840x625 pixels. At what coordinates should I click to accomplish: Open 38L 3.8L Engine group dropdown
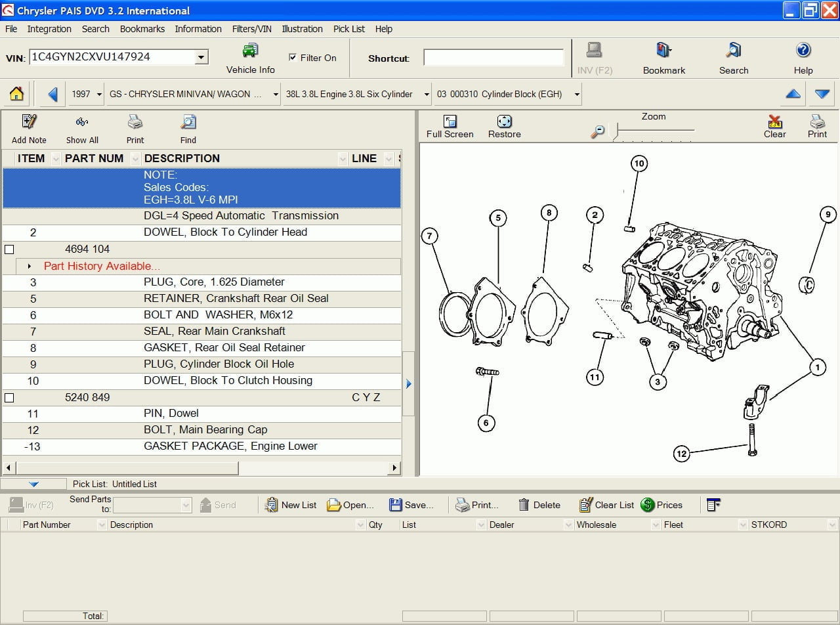coord(426,94)
